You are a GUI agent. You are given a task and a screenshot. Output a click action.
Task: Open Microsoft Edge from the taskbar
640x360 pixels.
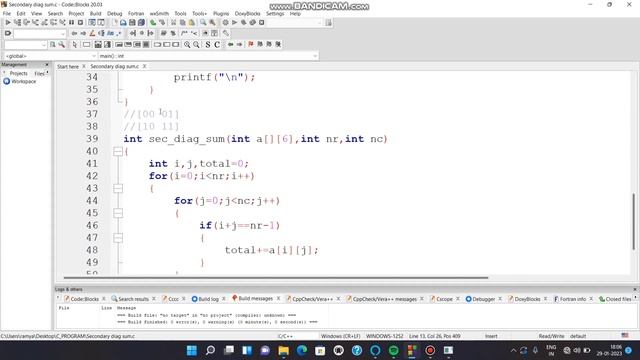(x=302, y=350)
